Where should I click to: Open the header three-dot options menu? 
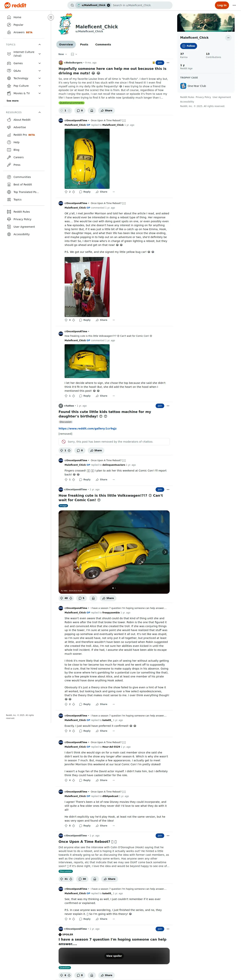click(234, 5)
